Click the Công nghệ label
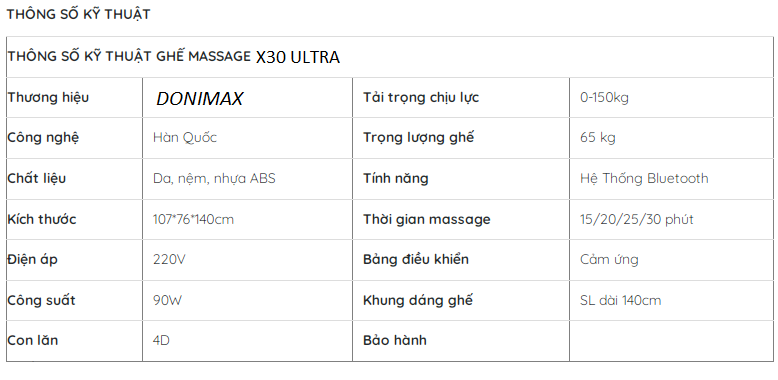778x380 pixels. [x=43, y=138]
